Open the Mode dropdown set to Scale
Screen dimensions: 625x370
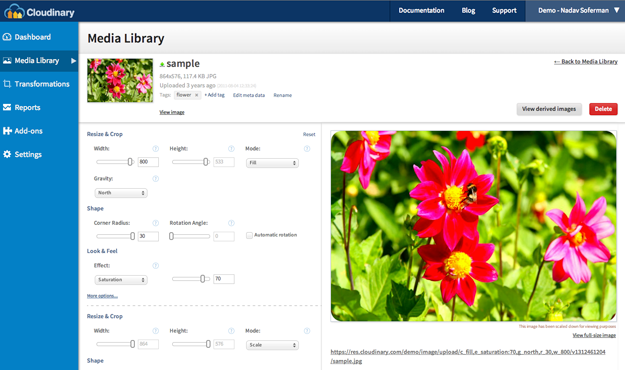(x=272, y=345)
